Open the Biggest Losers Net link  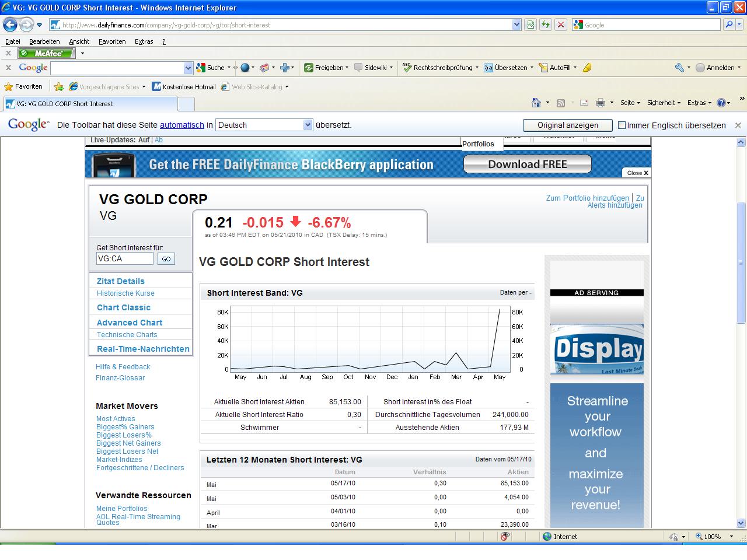click(x=127, y=452)
